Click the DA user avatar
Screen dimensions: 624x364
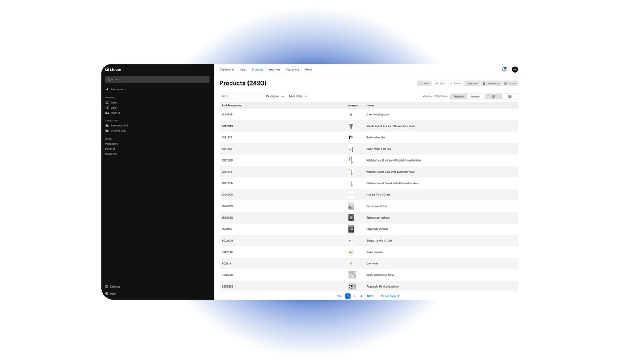point(515,69)
